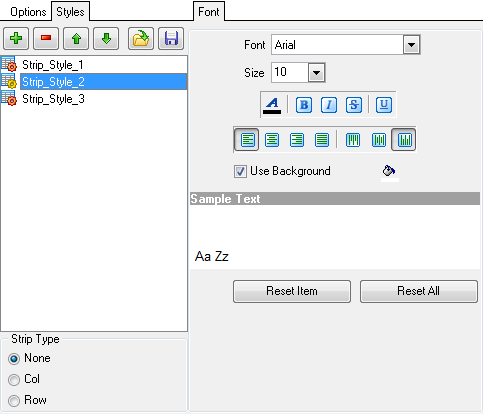Select Row strip type
483x414 pixels.
14,401
